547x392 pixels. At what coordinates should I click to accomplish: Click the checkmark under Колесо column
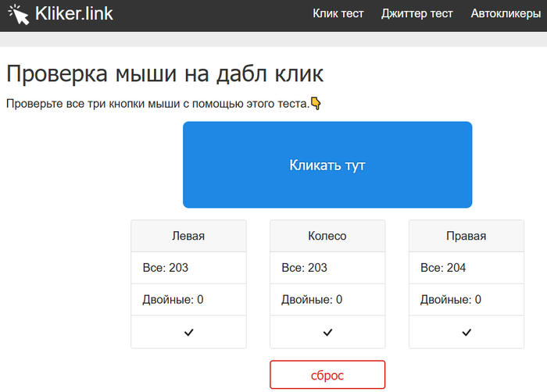coord(327,332)
